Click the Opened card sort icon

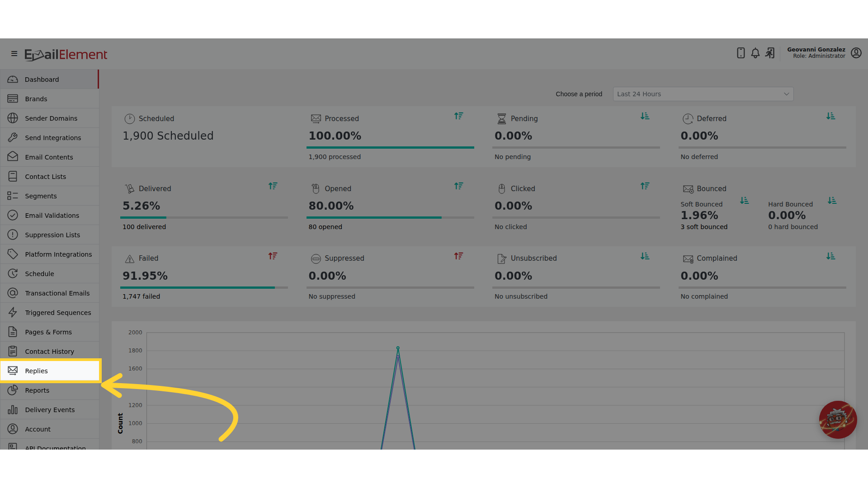coord(459,186)
